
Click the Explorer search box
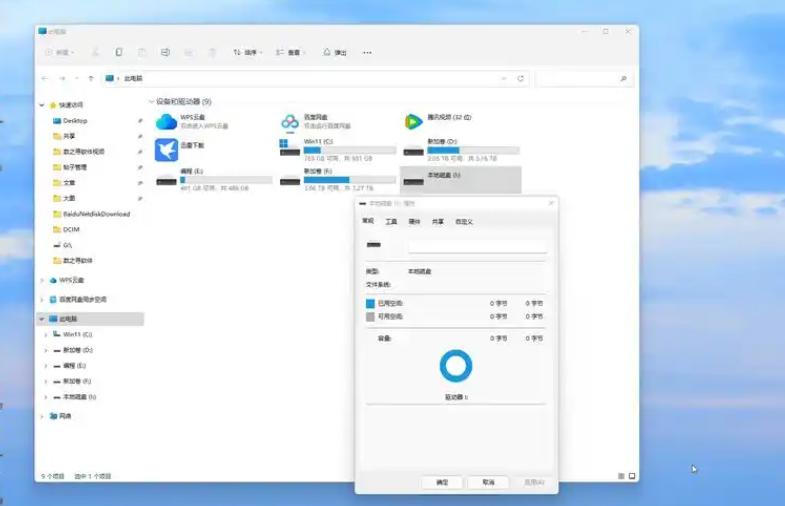point(584,79)
